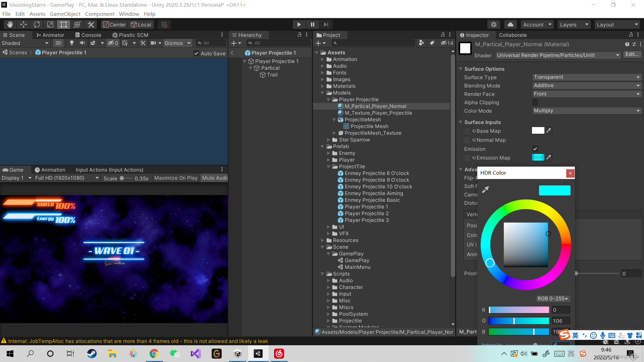Screen dimensions: 644x362
Task: Switch to the Animator tab
Action: [x=50, y=35]
